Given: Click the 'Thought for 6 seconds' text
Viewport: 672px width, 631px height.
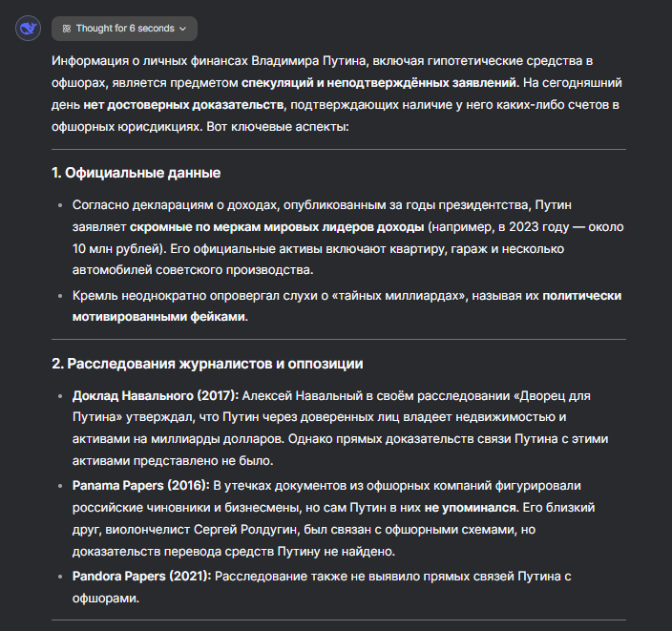Looking at the screenshot, I should tap(125, 29).
